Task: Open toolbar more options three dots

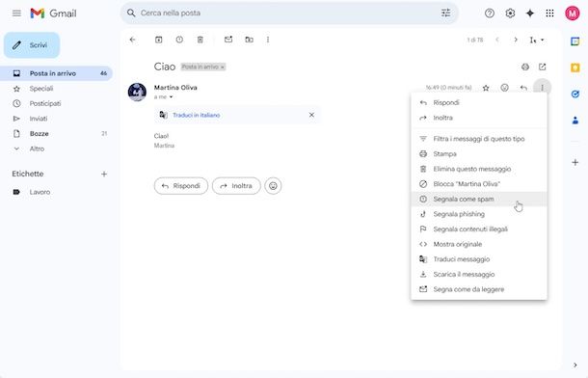Action: [x=268, y=40]
